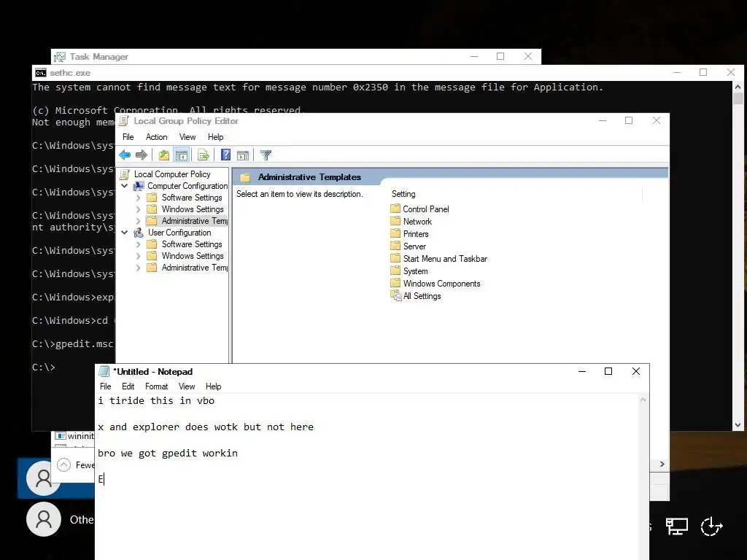
Task: Click the User Configuration user icon
Action: [139, 233]
